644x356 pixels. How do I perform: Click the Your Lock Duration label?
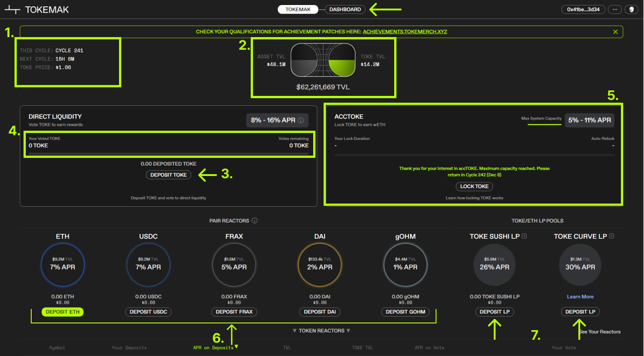point(352,138)
